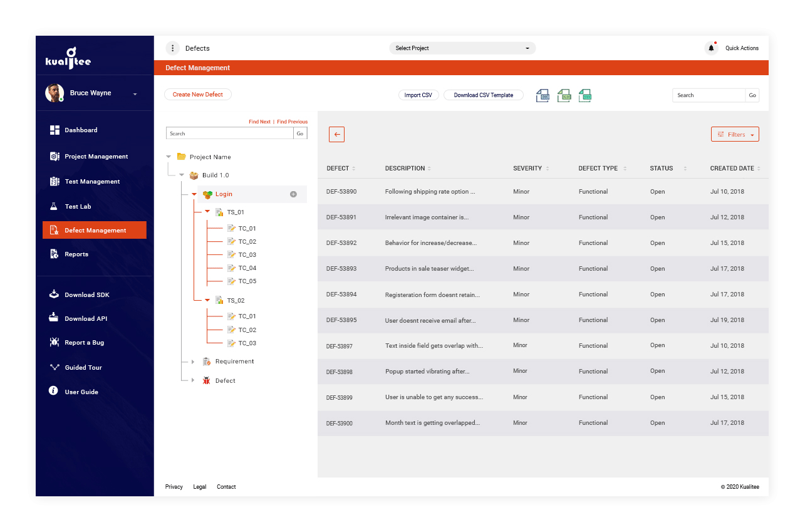This screenshot has width=805, height=532.
Task: Click Create New Defect button
Action: [197, 95]
